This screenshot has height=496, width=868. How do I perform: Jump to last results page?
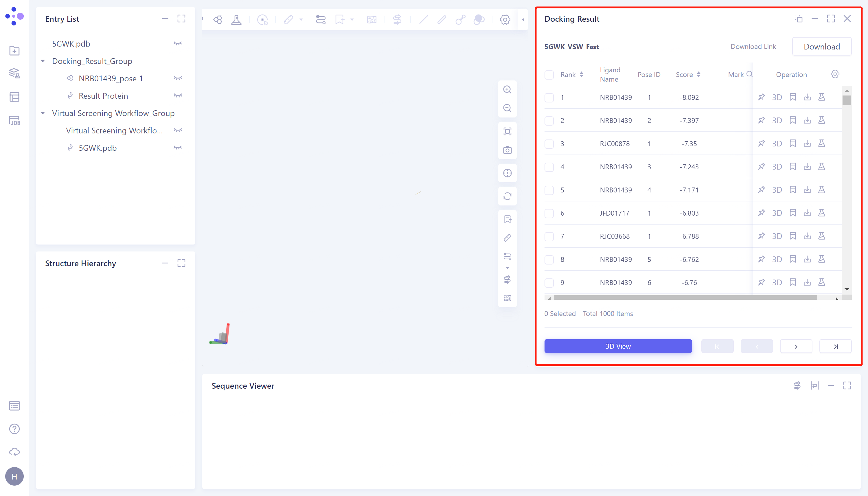(x=835, y=346)
